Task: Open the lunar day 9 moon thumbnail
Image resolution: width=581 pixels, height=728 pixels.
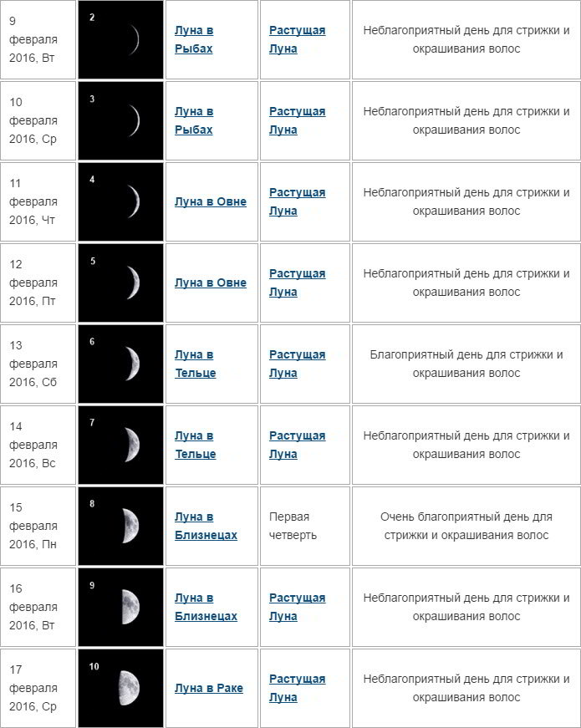Action: (x=121, y=607)
